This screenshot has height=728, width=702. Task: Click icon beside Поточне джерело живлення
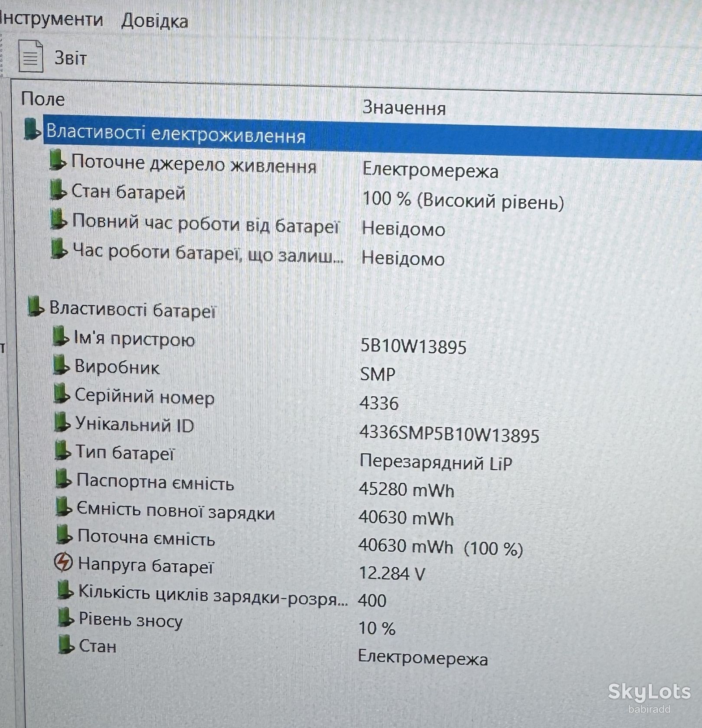(58, 160)
